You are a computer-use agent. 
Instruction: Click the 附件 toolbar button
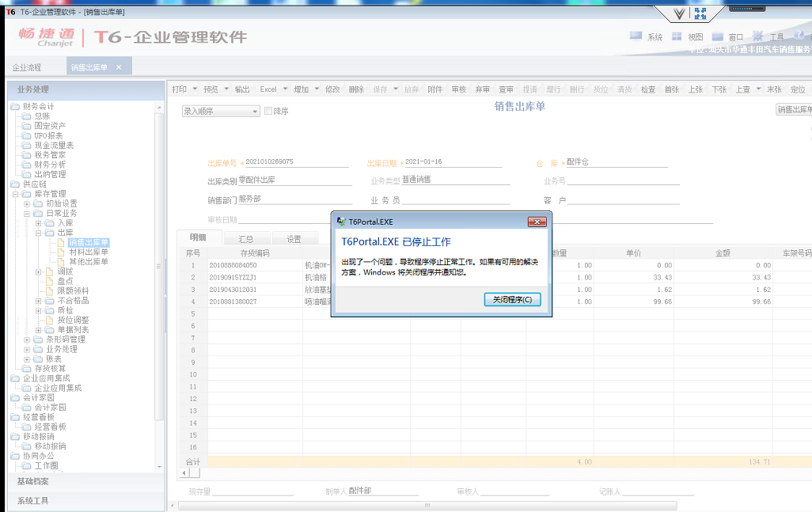435,89
